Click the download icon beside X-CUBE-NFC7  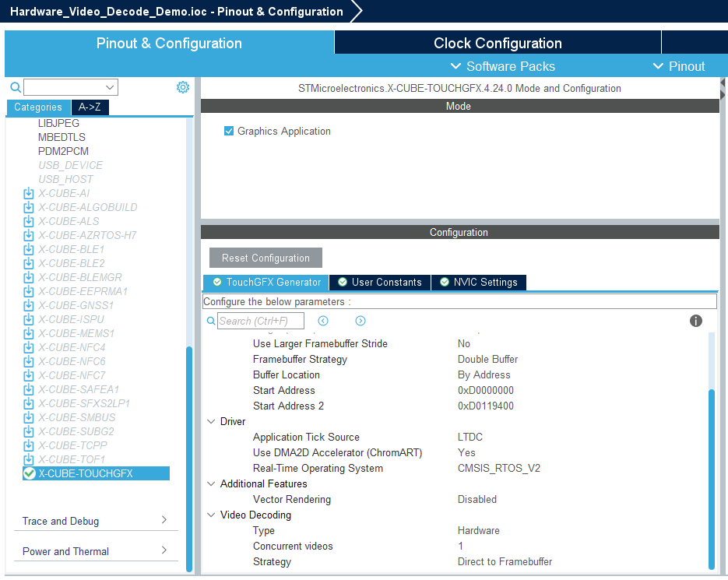pos(29,375)
